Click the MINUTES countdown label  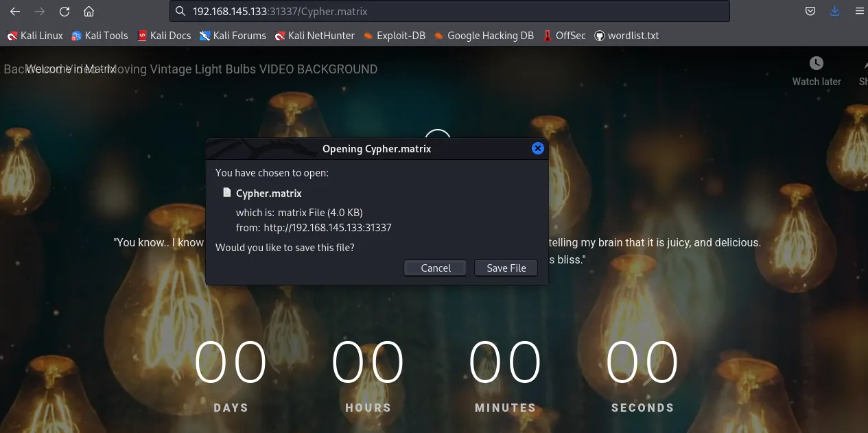pos(505,408)
